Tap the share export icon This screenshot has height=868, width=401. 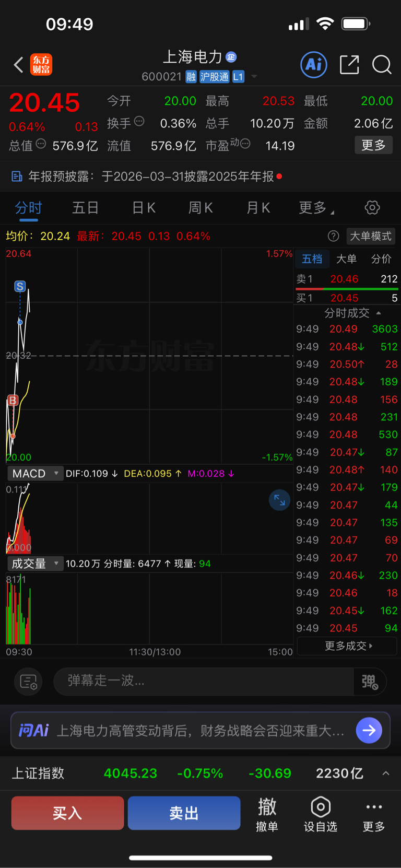349,65
